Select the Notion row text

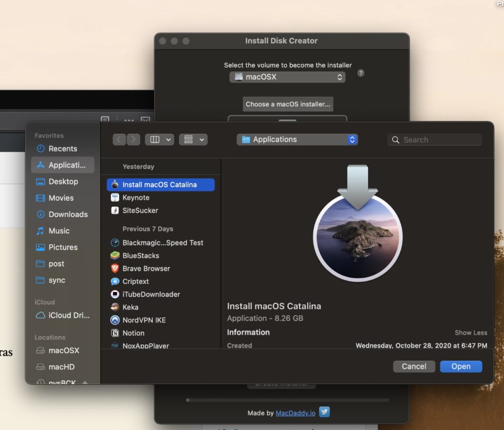[133, 333]
